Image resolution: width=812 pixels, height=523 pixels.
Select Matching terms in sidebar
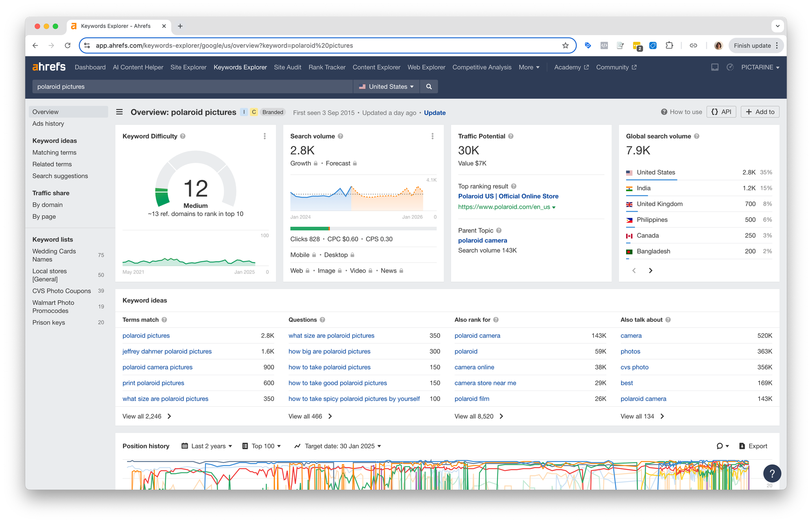(54, 152)
